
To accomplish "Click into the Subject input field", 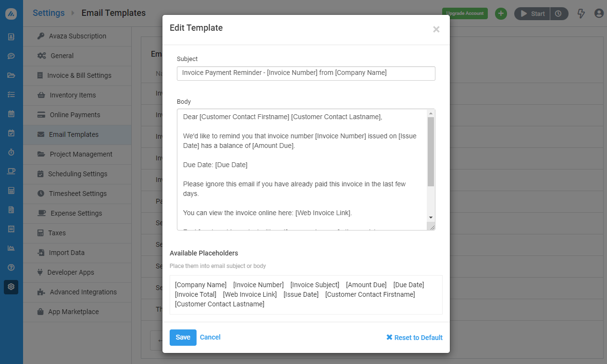I will pyautogui.click(x=306, y=73).
